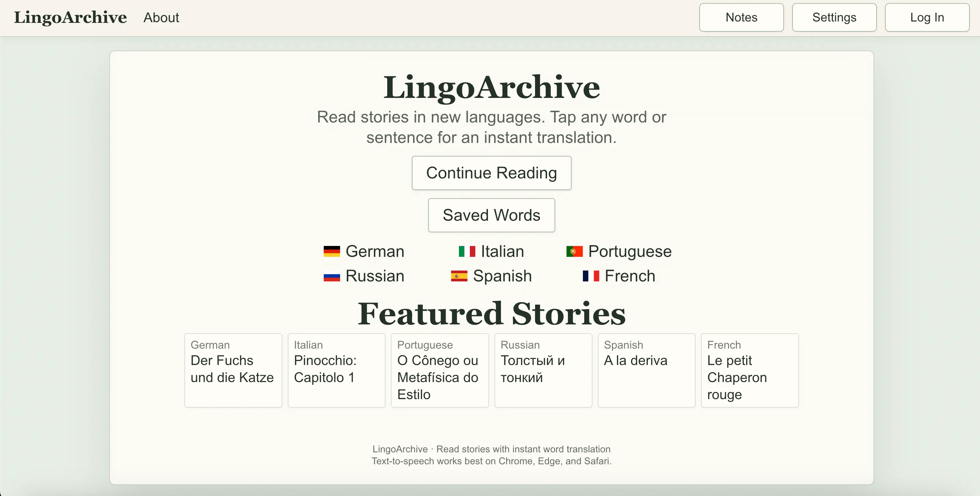Open the Saved Words button
The height and width of the screenshot is (496, 980).
click(491, 215)
